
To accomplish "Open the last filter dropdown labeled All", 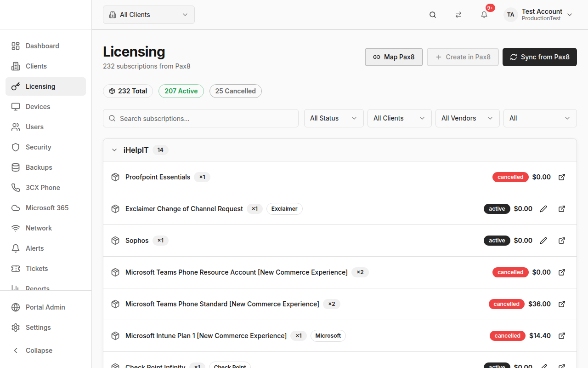I will point(540,118).
